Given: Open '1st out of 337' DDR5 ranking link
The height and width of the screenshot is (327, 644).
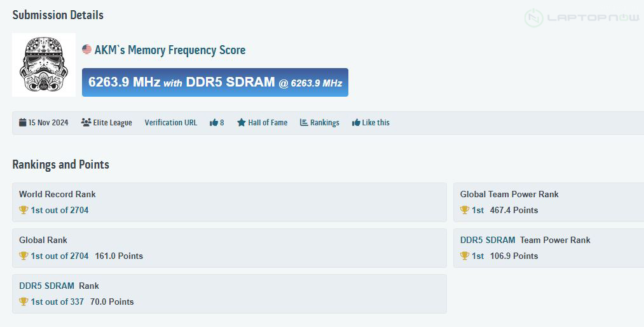Looking at the screenshot, I should click(57, 302).
